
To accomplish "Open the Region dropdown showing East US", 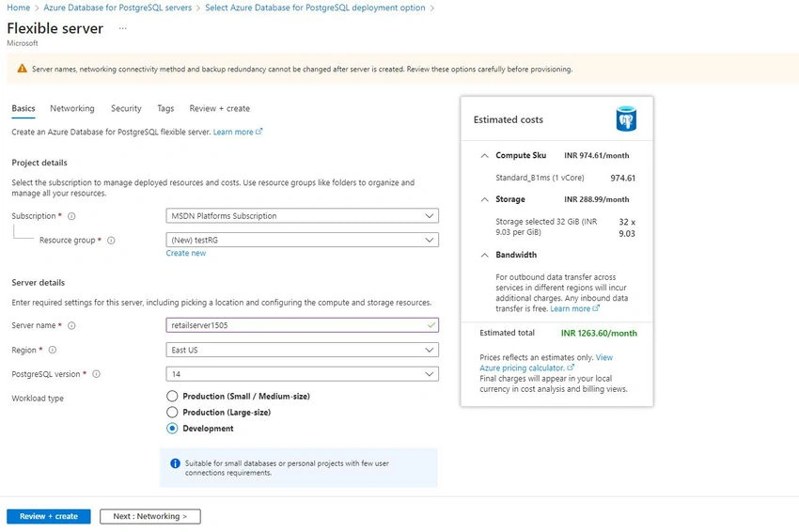I will 302,350.
